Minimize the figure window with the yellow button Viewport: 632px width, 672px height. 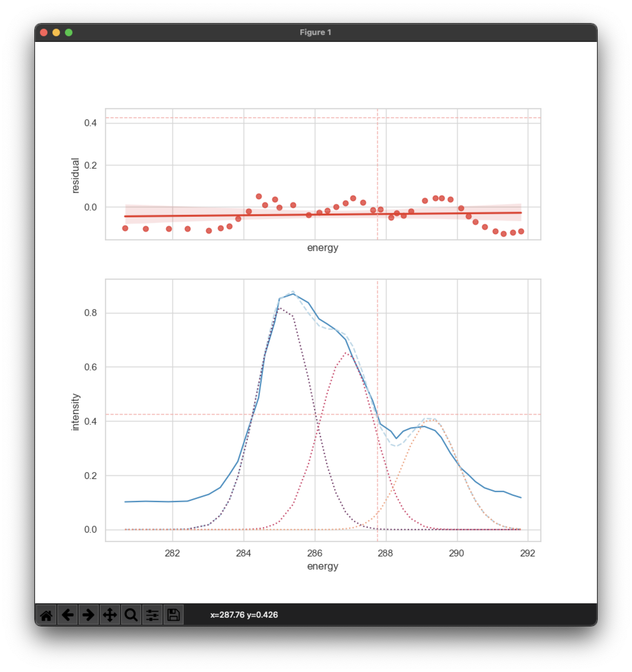[x=56, y=32]
